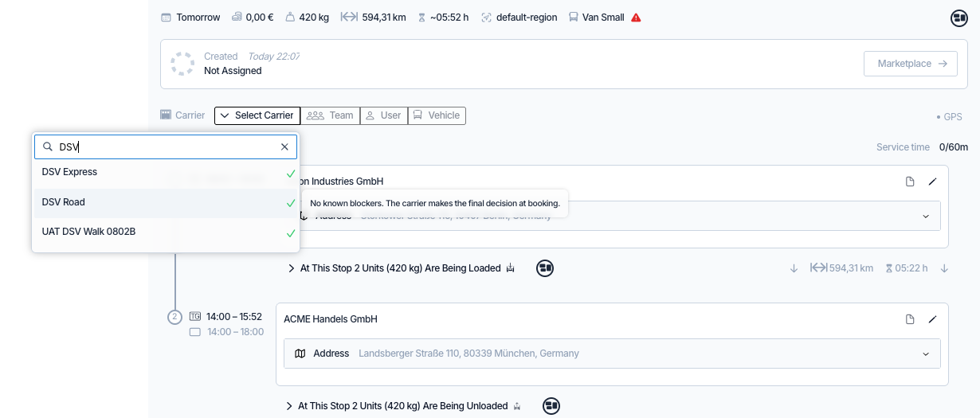Click the stop number 2 circle marker
980x418 pixels.
tap(175, 317)
